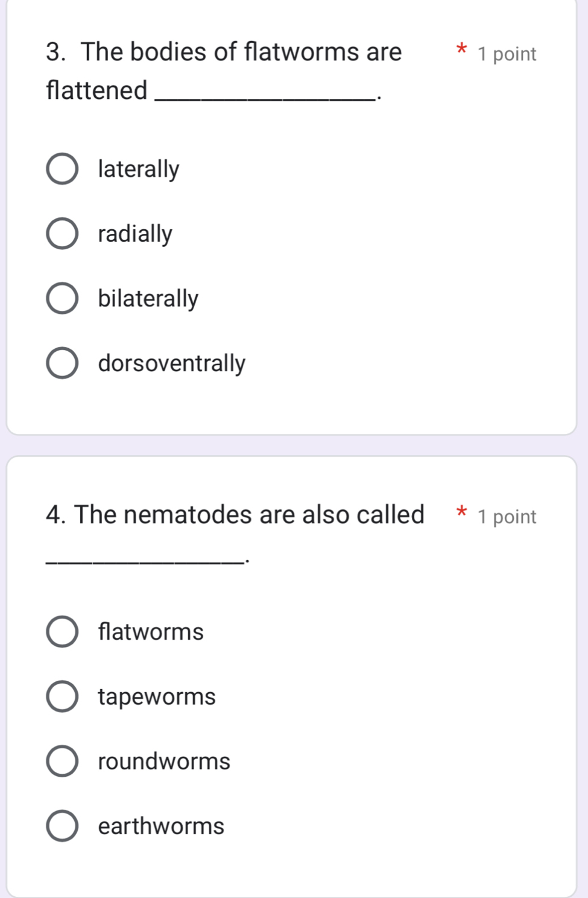Click question 3 title about flatworm bodies

pyautogui.click(x=224, y=53)
